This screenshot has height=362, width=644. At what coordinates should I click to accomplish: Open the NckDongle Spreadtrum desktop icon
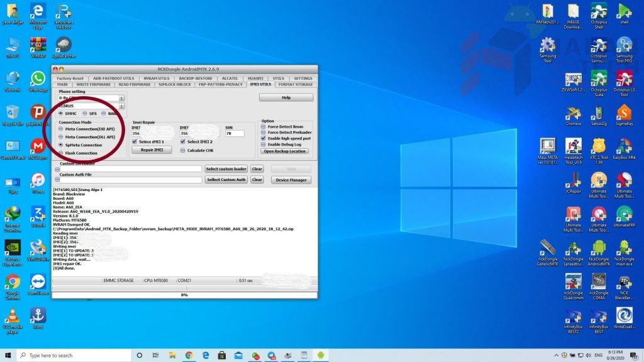573,253
